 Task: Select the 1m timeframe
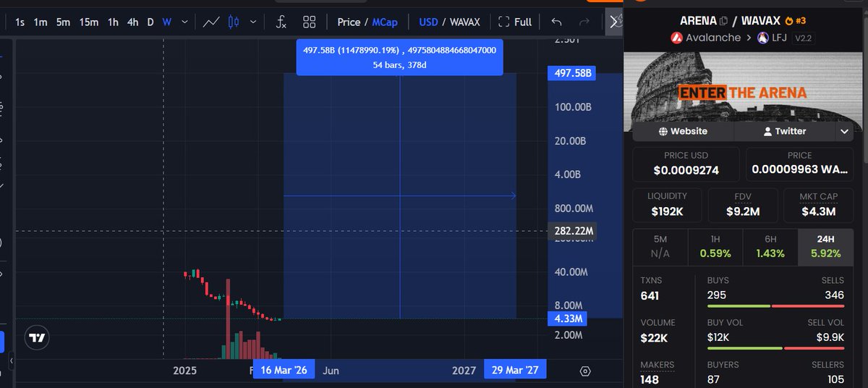pos(41,22)
